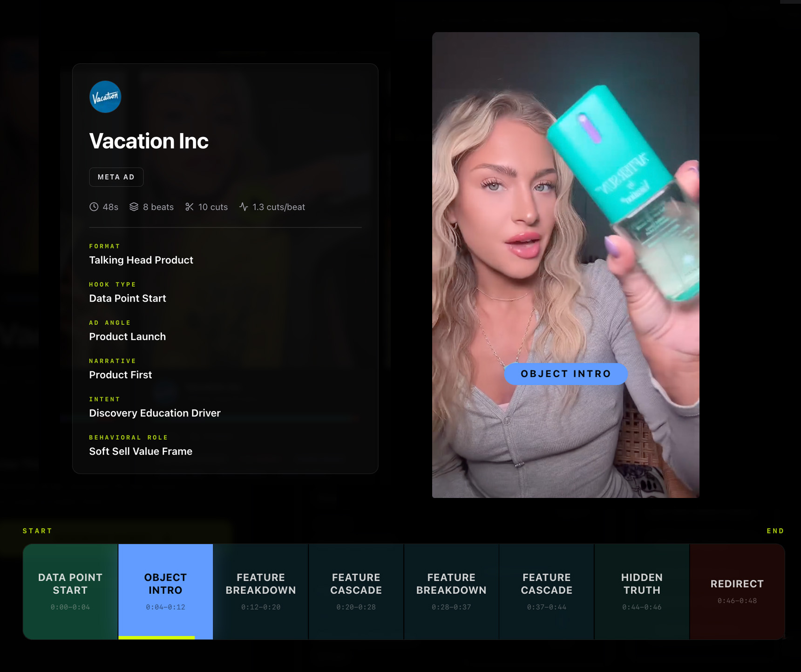Viewport: 801px width, 672px height.
Task: Click the Talking Head Product format value
Action: (141, 260)
